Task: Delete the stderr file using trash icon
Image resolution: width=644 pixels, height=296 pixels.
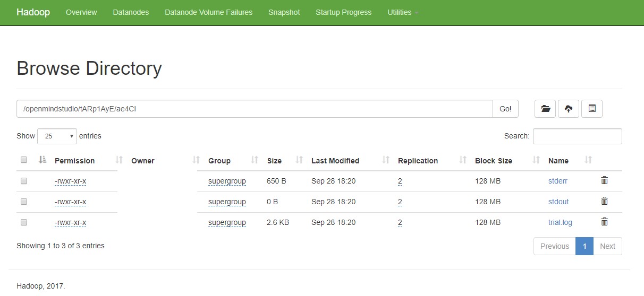Action: coord(604,181)
